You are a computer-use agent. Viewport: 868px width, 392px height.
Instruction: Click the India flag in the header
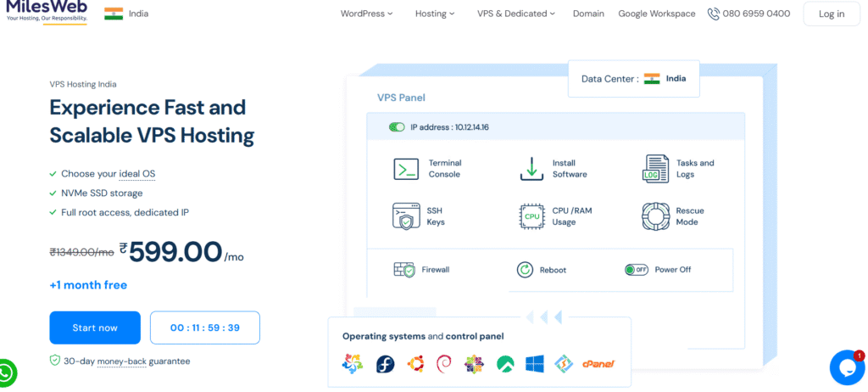click(x=114, y=14)
